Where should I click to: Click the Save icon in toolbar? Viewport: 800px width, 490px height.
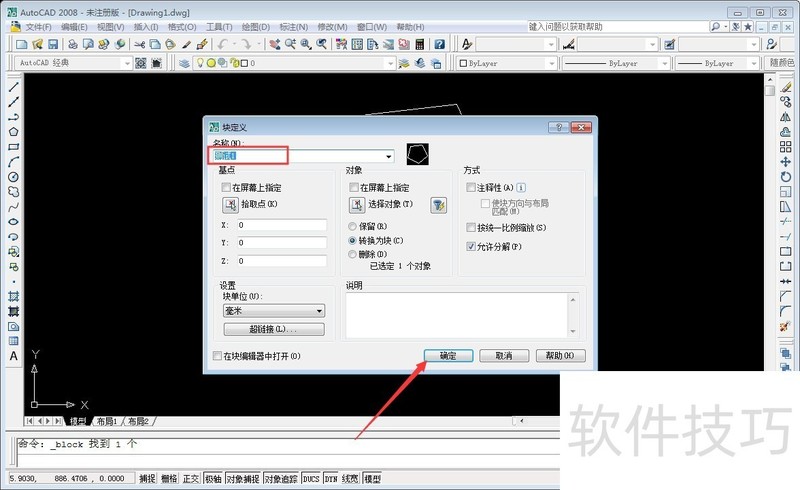53,44
